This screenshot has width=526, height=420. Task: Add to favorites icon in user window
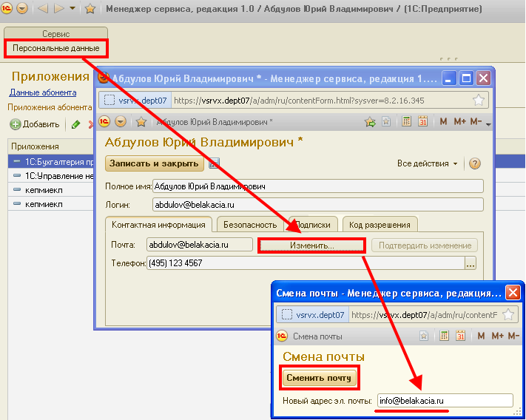[x=386, y=121]
